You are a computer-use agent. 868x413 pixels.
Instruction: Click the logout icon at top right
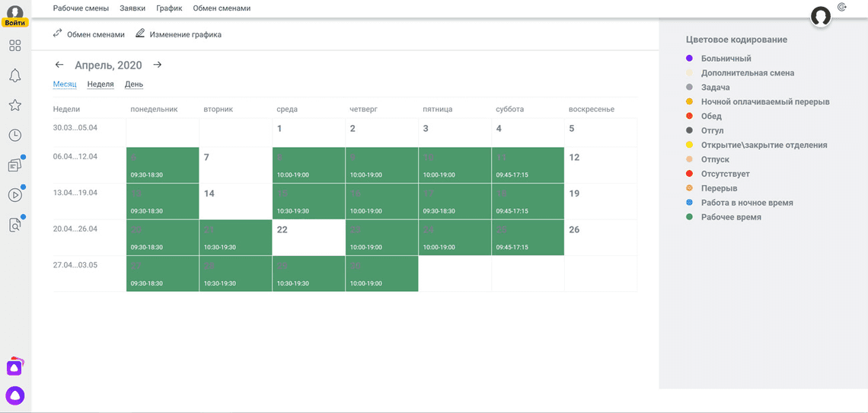tap(842, 7)
